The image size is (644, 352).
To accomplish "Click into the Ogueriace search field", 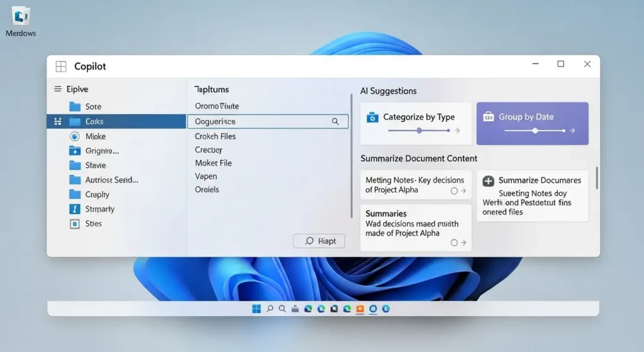I will point(268,122).
